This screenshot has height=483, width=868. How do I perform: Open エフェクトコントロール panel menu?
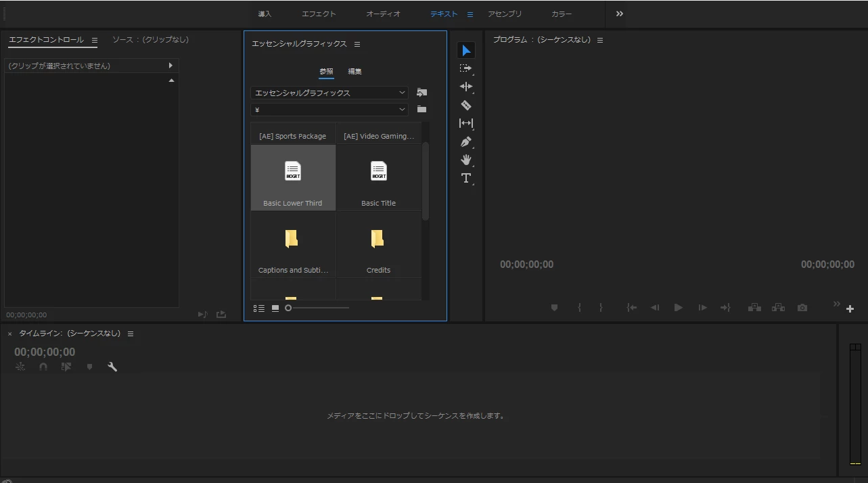(x=95, y=41)
